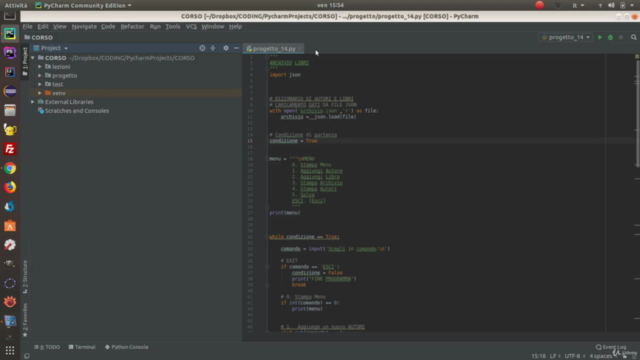Expand the venv folder
Screen dimensions: 640x360
(x=40, y=93)
